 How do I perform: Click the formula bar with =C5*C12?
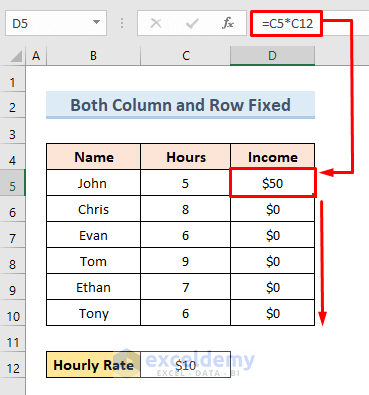pos(311,23)
